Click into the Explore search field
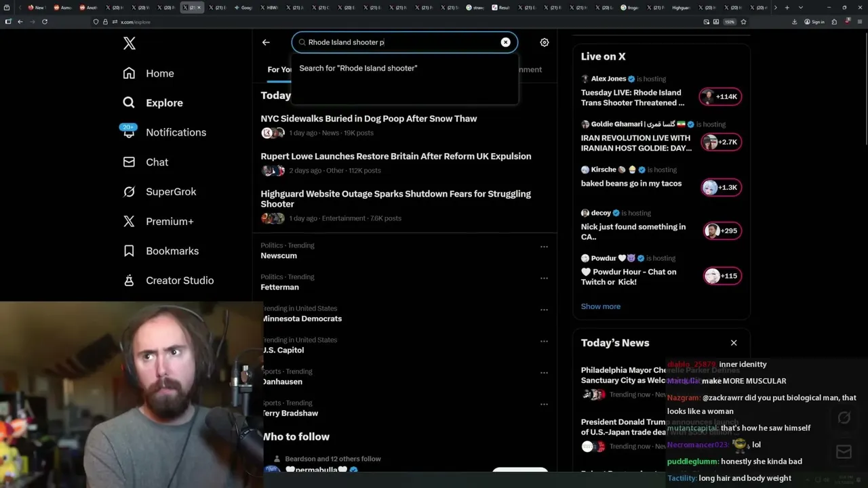 [x=404, y=42]
